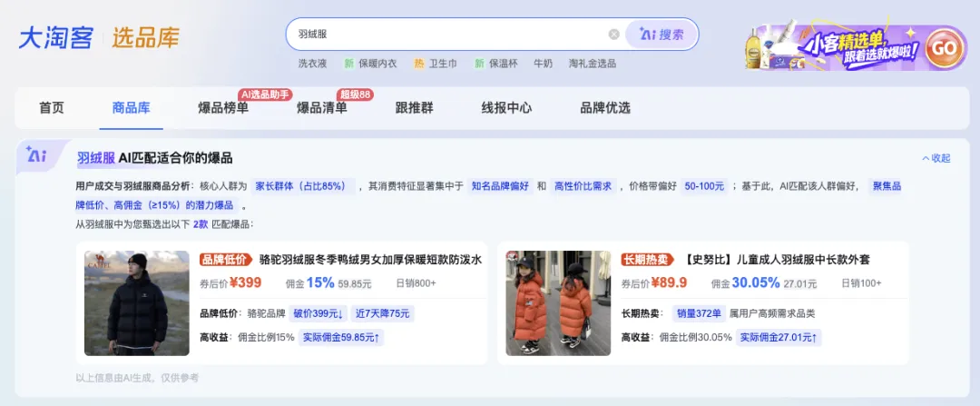Select the 商品库 tab
Image resolution: width=980 pixels, height=406 pixels.
coord(132,107)
